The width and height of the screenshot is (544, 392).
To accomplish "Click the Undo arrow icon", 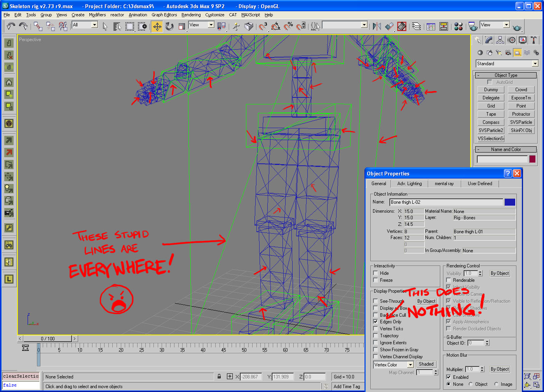I will pyautogui.click(x=11, y=26).
